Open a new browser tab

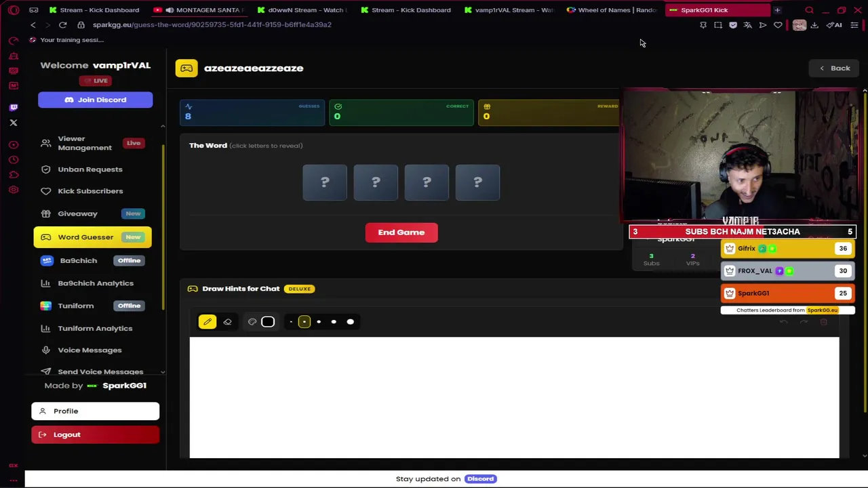pos(777,10)
